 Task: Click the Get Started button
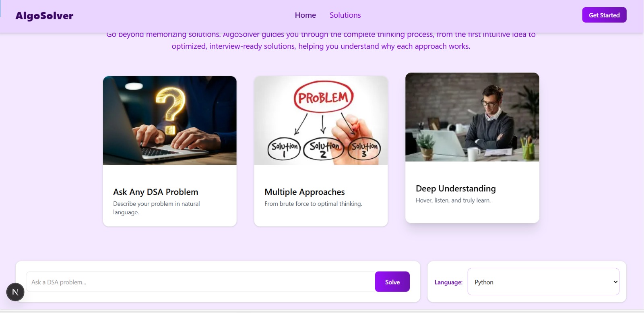pos(604,15)
